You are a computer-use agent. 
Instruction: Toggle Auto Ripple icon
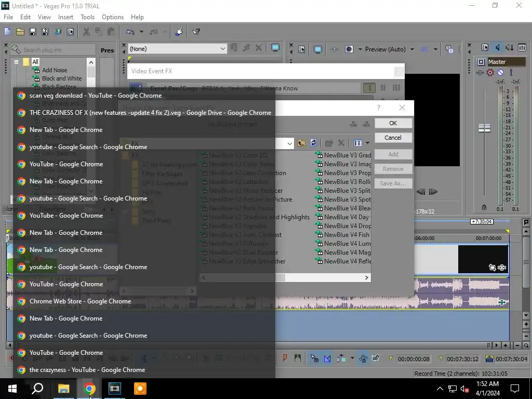(x=341, y=358)
